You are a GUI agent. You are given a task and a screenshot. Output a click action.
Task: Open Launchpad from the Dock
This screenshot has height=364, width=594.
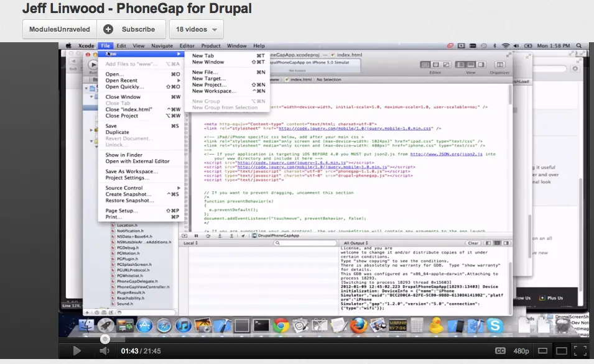pos(106,325)
